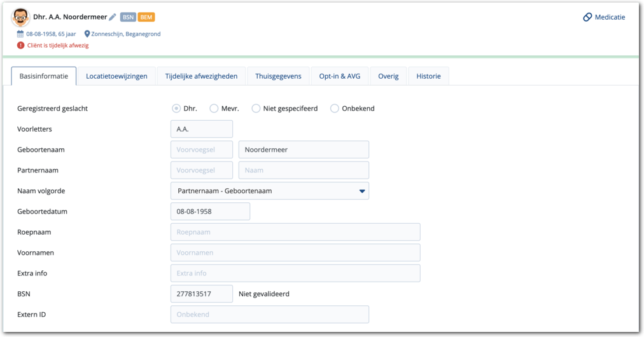Screen dimensions: 644x337
Task: Click the Zonneschijn, Beganegrond location link
Action: click(127, 34)
